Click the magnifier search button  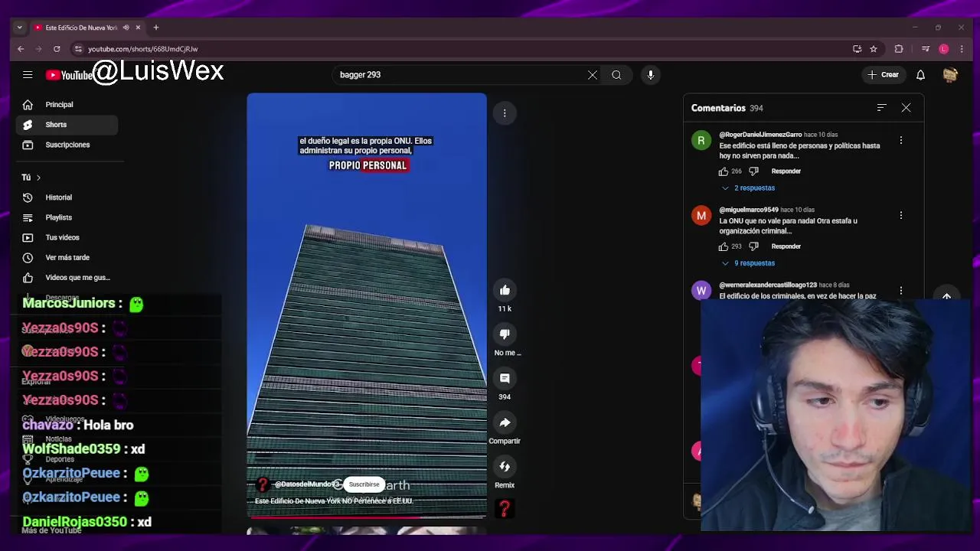(x=616, y=75)
